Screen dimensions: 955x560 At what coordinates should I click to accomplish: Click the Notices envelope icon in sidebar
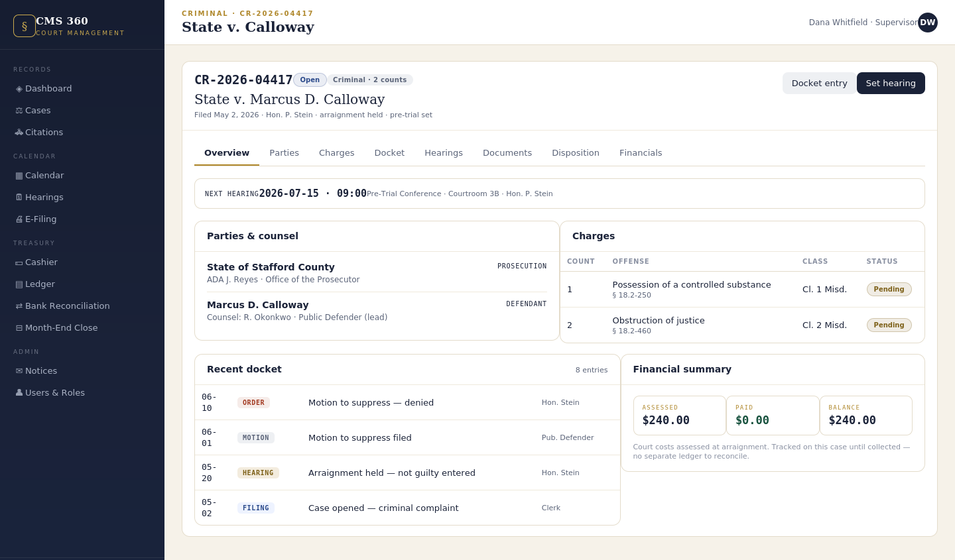19,371
